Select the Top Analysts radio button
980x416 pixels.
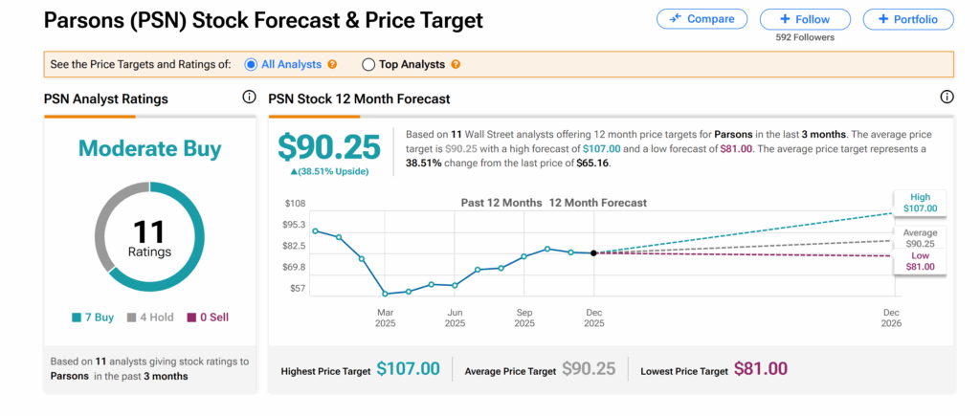(x=368, y=65)
